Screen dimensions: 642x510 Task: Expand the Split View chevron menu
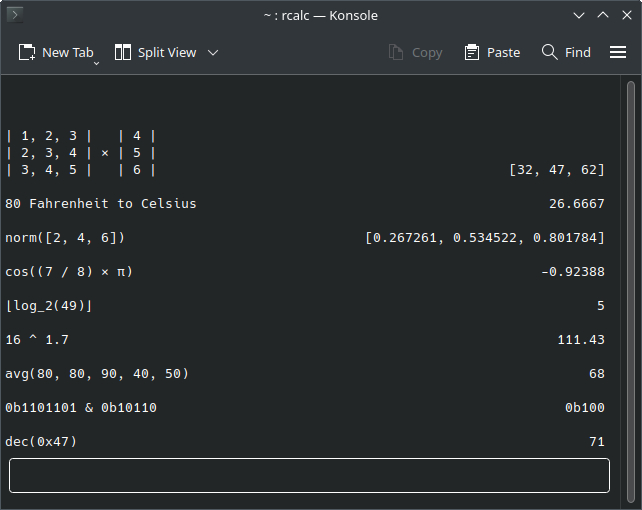(213, 53)
